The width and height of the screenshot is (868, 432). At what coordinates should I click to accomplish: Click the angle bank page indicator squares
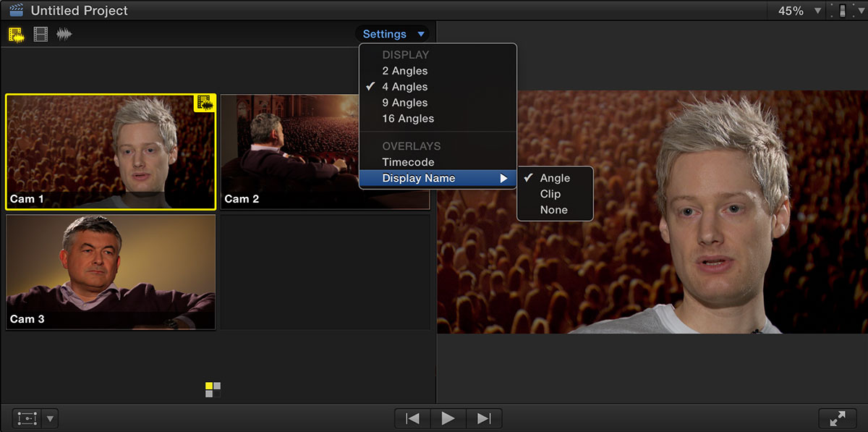point(213,389)
